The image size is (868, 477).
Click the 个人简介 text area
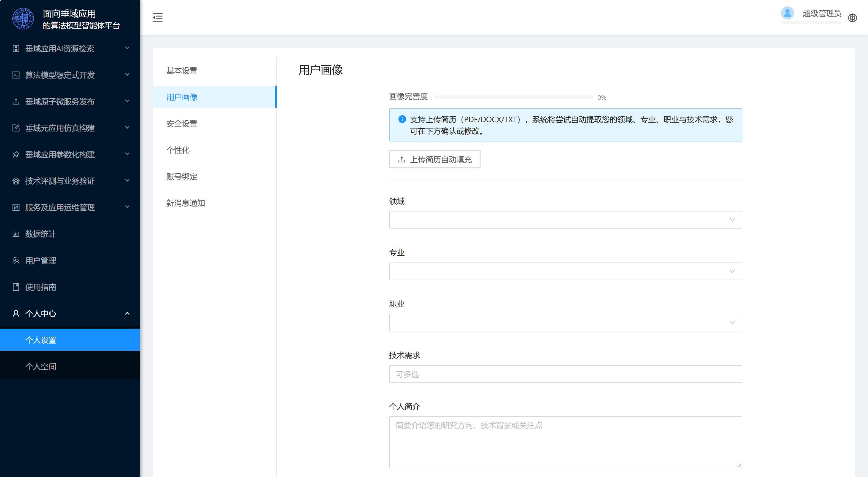point(565,442)
